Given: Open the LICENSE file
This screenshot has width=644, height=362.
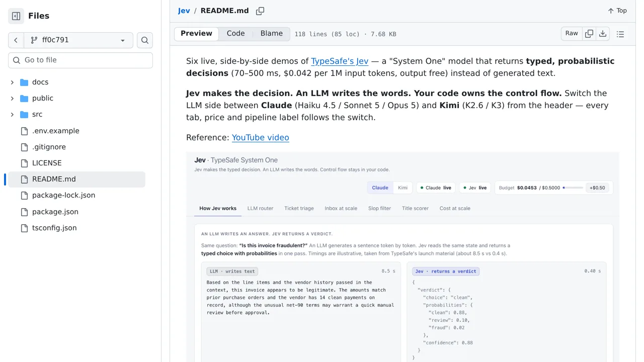Looking at the screenshot, I should pyautogui.click(x=47, y=163).
